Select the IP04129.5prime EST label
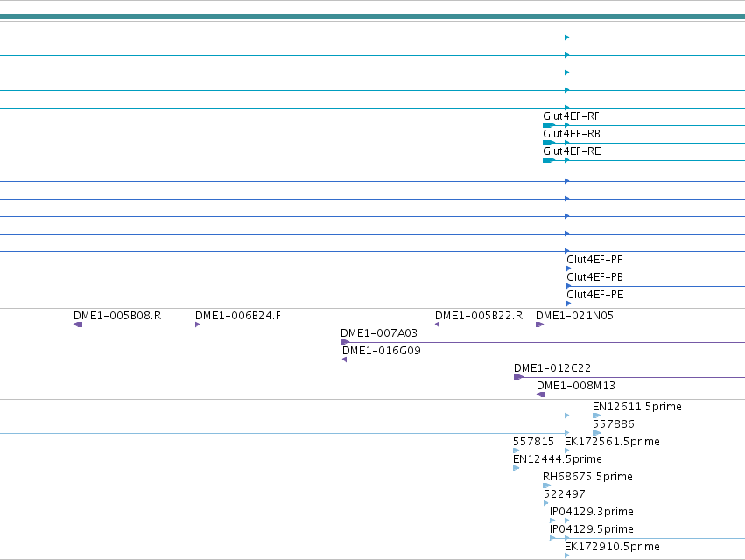The height and width of the screenshot is (560, 745). (x=592, y=529)
